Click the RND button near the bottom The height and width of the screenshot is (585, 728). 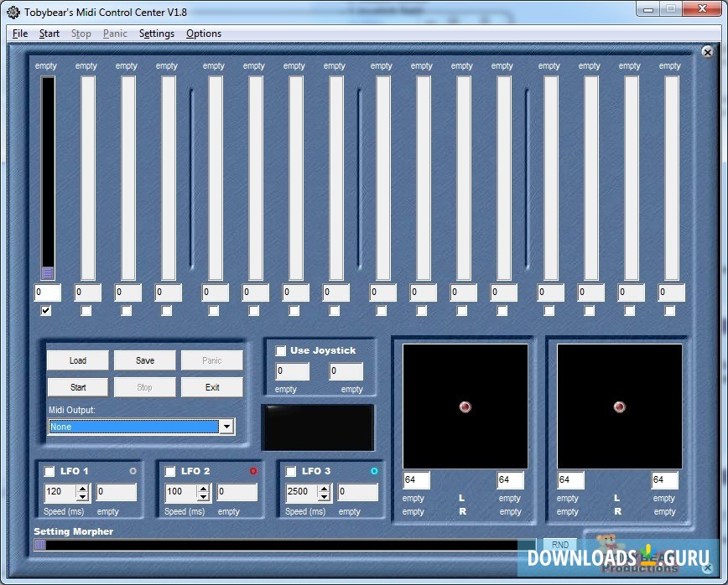559,545
